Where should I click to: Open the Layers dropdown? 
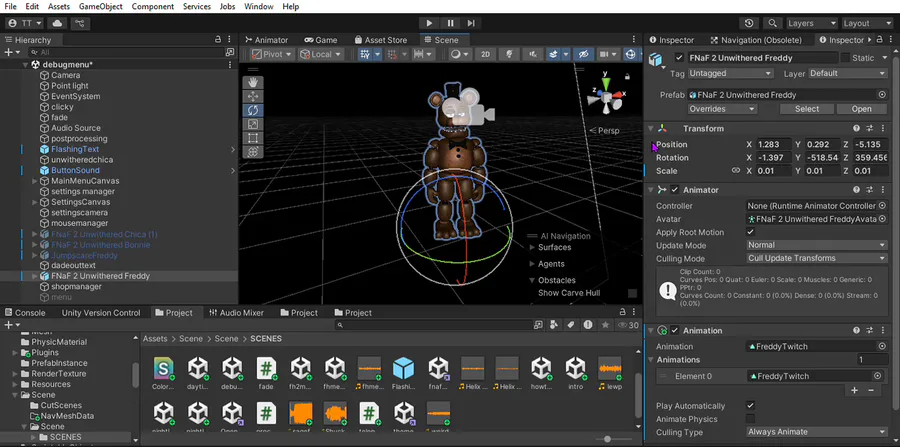[812, 24]
